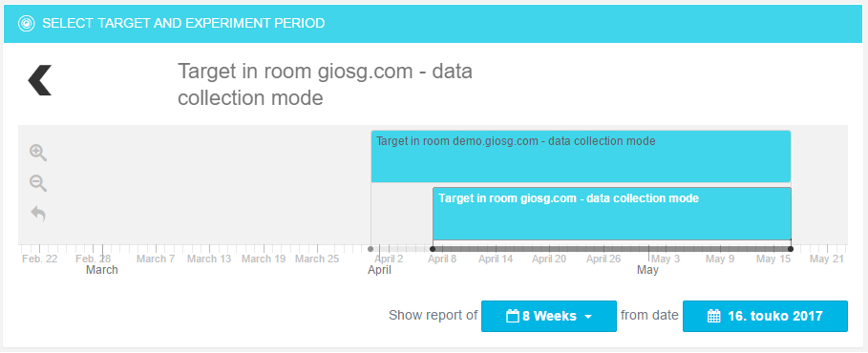Click calendar icon in 8 Weeks button
Screen dimensions: 868x353
tap(513, 317)
